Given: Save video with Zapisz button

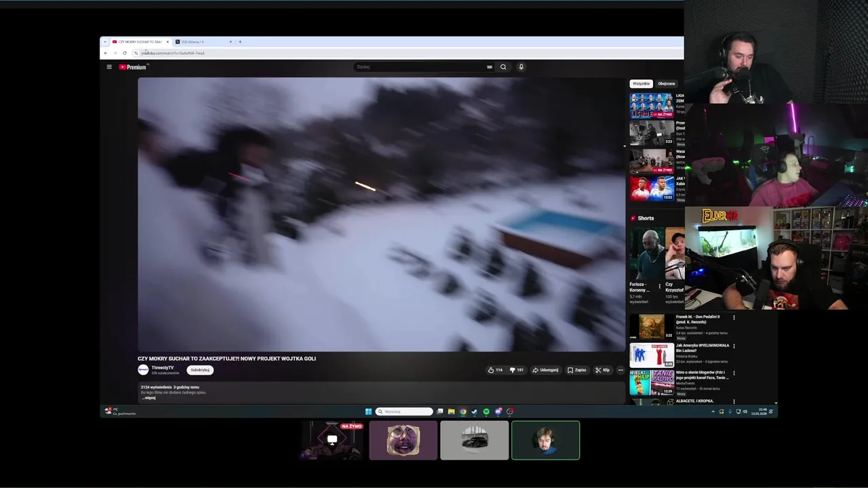Looking at the screenshot, I should [x=576, y=370].
